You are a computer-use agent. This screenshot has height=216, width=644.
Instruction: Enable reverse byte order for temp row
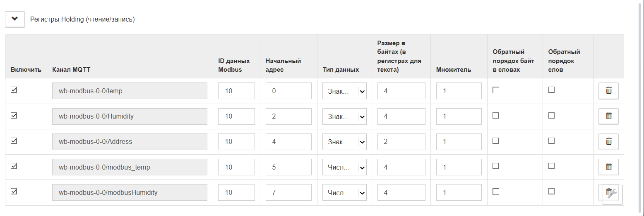click(x=496, y=90)
